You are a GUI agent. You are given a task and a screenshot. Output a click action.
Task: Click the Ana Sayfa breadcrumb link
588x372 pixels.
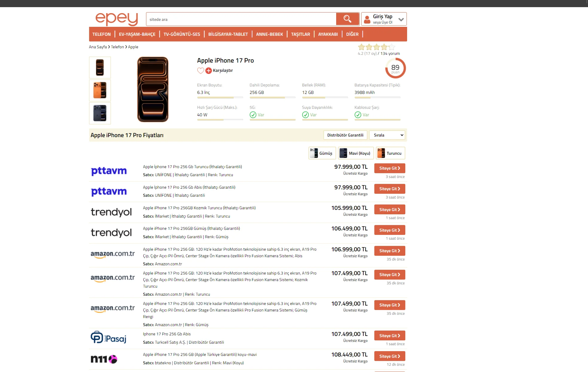click(x=98, y=47)
